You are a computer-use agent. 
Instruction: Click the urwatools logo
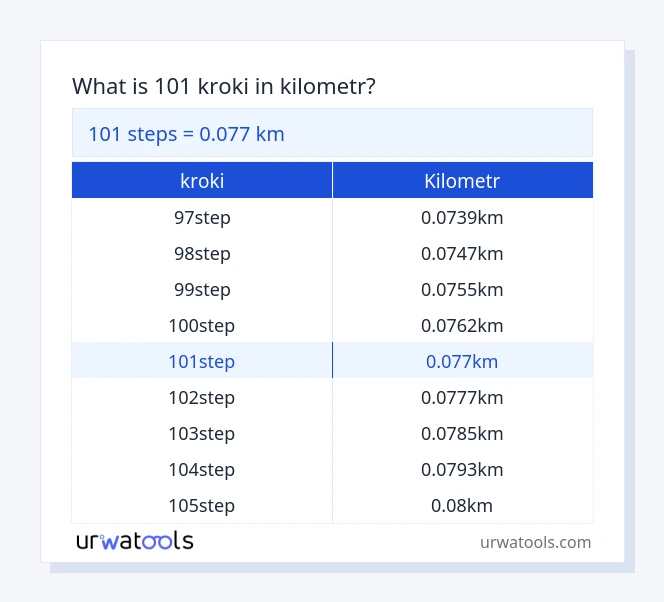(135, 541)
